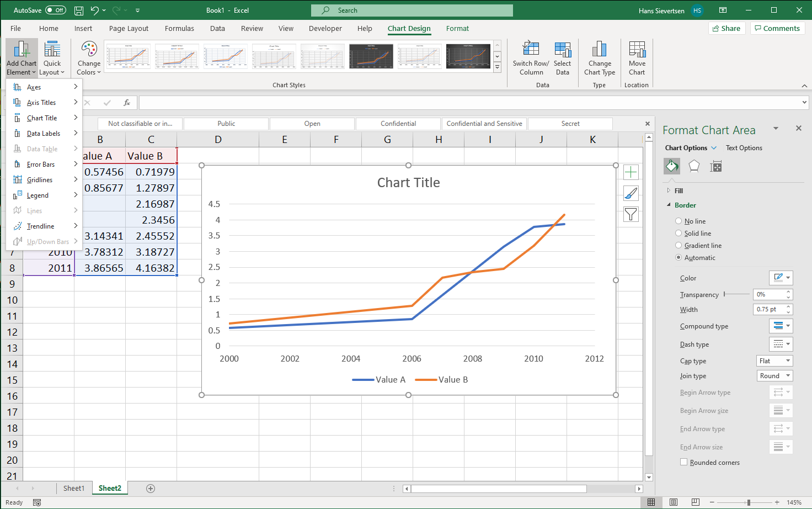Close the classification bar
The image size is (812, 509).
(x=648, y=124)
